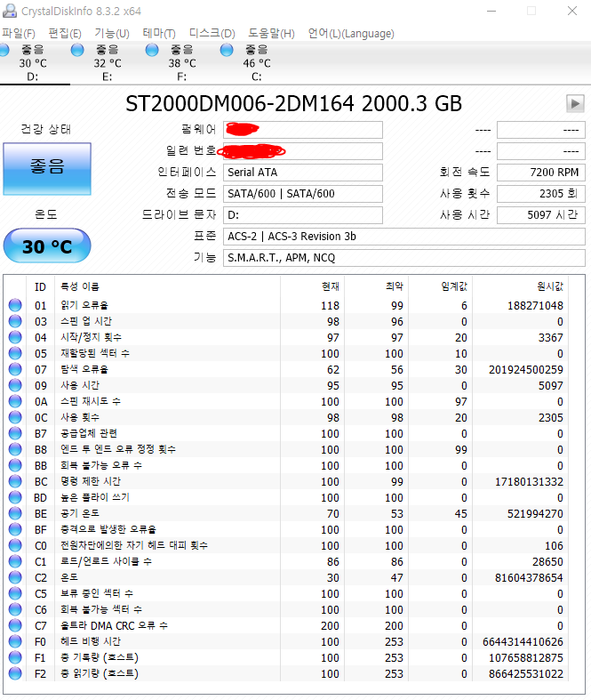Click the status orb for attribute C2
Screen dimensions: 591x700
pos(15,577)
